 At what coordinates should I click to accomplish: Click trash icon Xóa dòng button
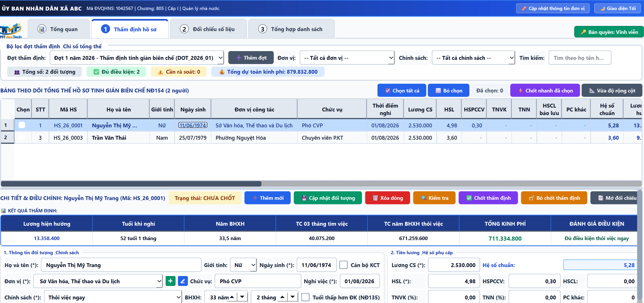387,198
